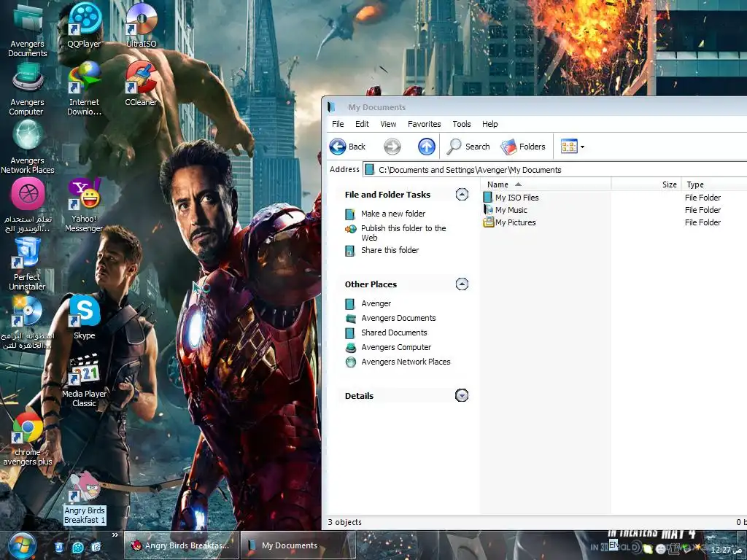Viewport: 747px width, 560px height.
Task: Open the Search pane
Action: coord(468,147)
